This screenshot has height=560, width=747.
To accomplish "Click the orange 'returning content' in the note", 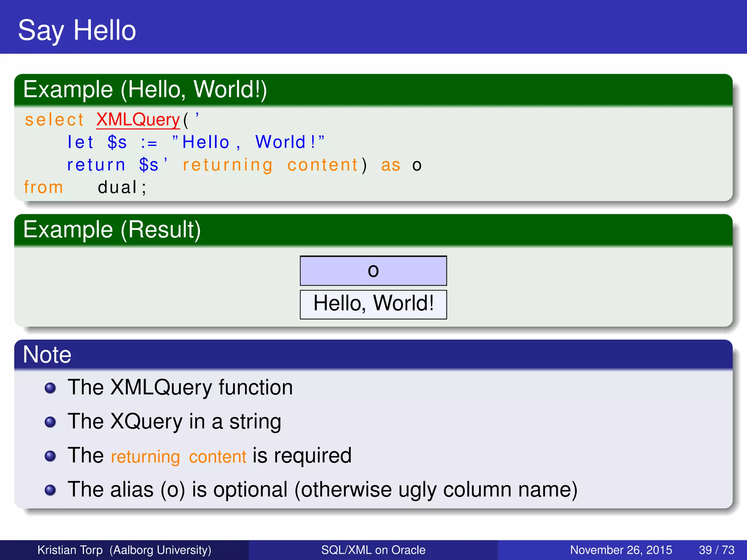I will pyautogui.click(x=179, y=456).
